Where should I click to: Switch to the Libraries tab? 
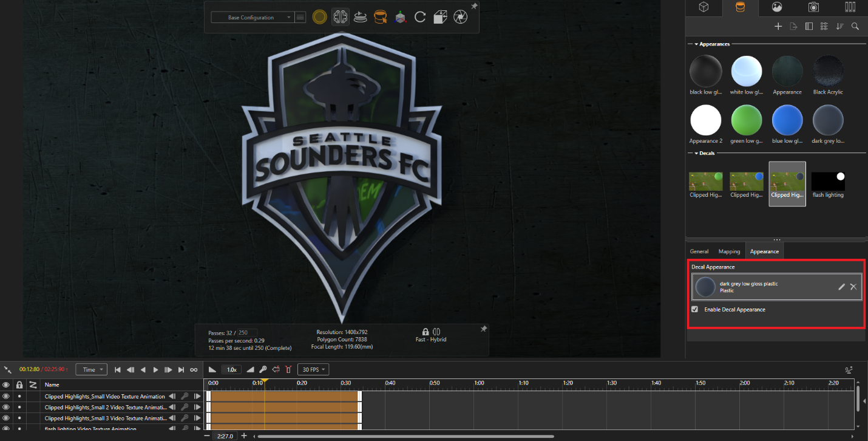tap(850, 7)
